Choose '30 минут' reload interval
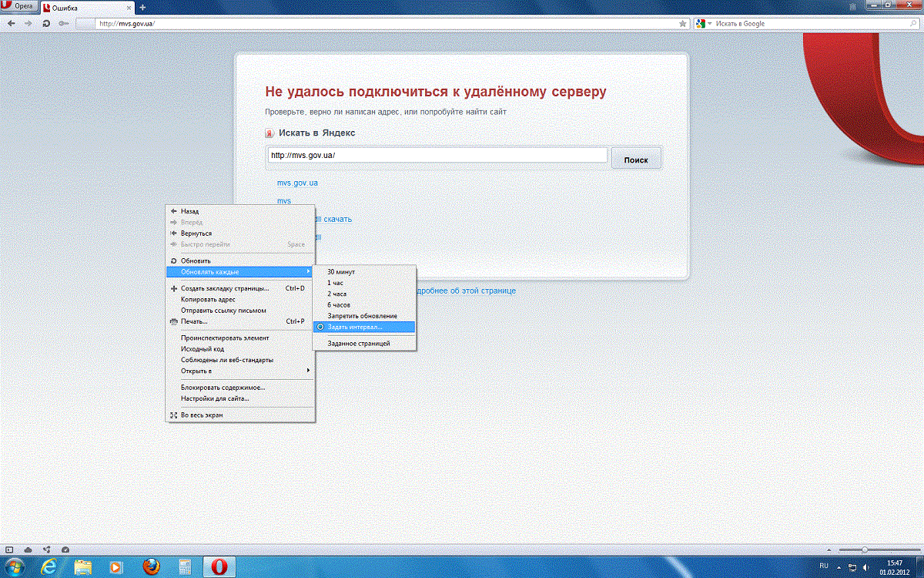Image resolution: width=924 pixels, height=578 pixels. pyautogui.click(x=341, y=272)
